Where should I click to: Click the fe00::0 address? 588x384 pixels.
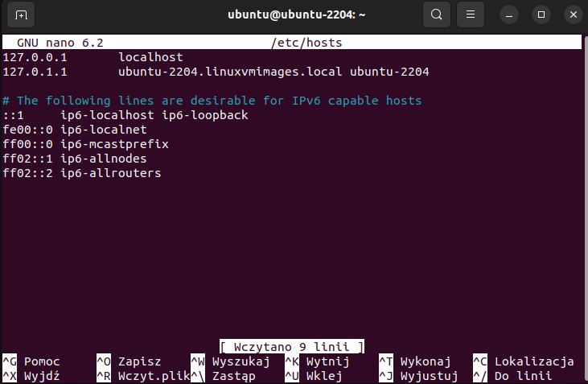coord(27,130)
